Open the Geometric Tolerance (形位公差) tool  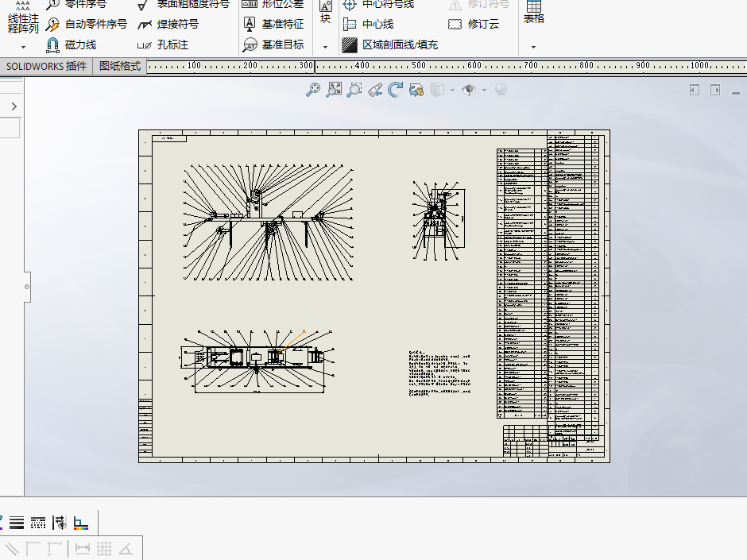point(273,4)
